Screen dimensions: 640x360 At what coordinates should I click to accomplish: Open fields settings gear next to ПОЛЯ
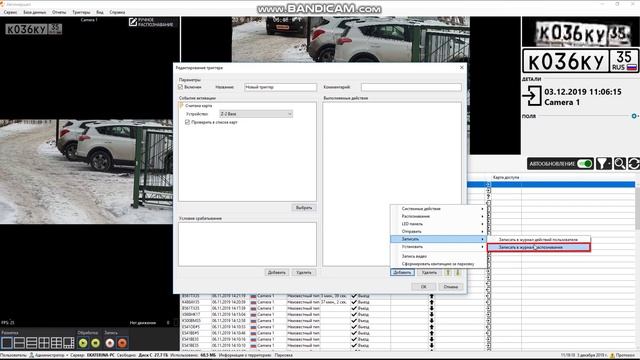pos(634,116)
